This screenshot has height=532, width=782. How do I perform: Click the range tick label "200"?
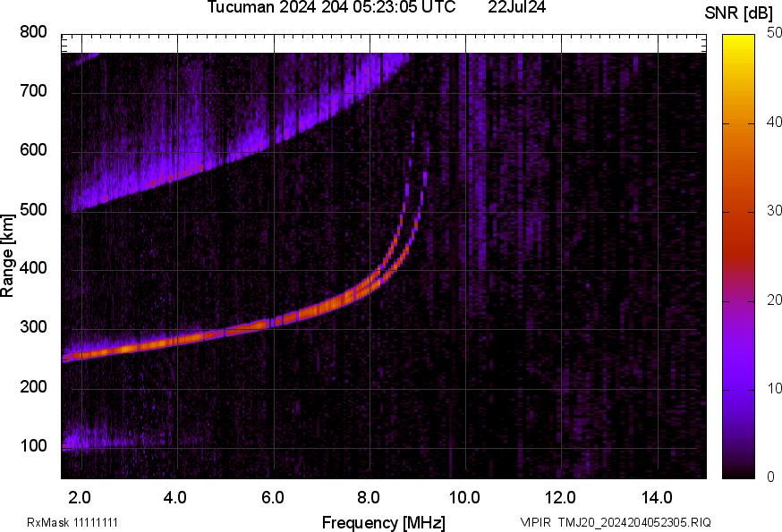33,386
